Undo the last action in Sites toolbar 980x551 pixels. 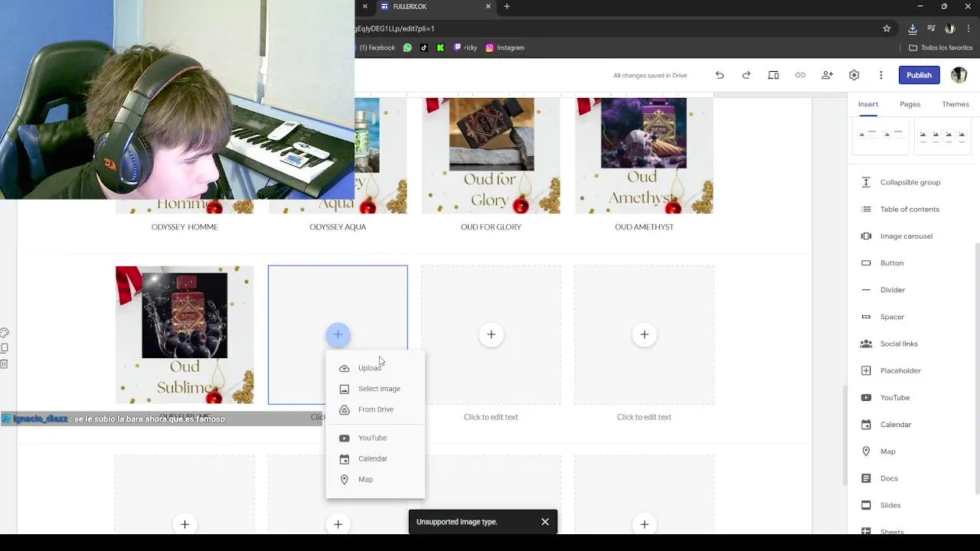click(x=720, y=75)
